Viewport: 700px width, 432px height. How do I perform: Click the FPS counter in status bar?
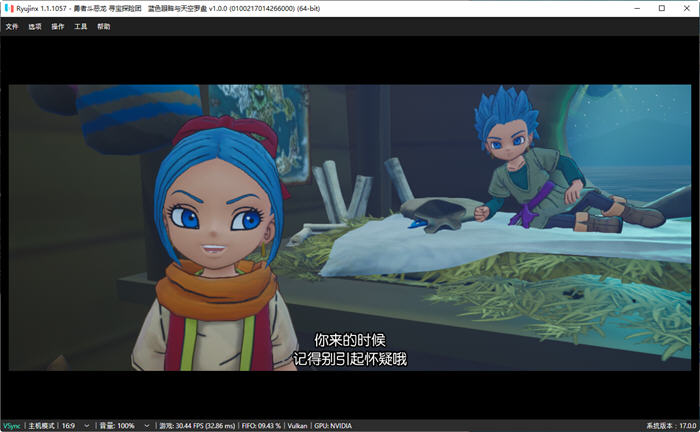click(x=197, y=426)
